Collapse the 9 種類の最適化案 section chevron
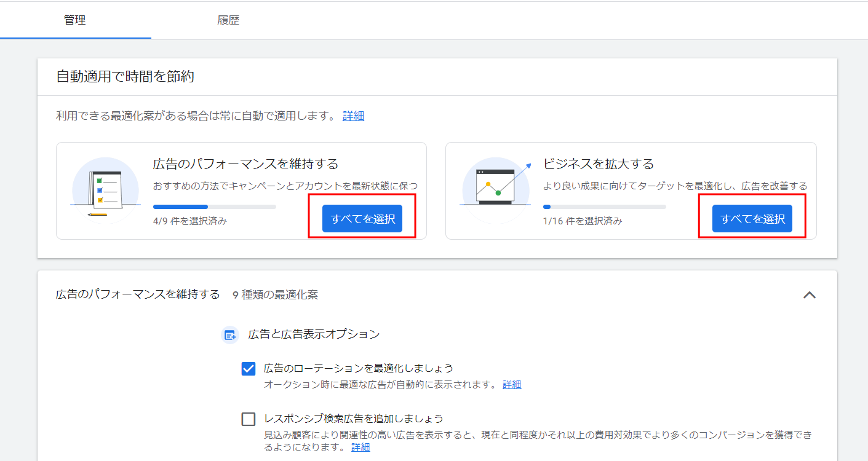The height and width of the screenshot is (461, 868). (810, 295)
